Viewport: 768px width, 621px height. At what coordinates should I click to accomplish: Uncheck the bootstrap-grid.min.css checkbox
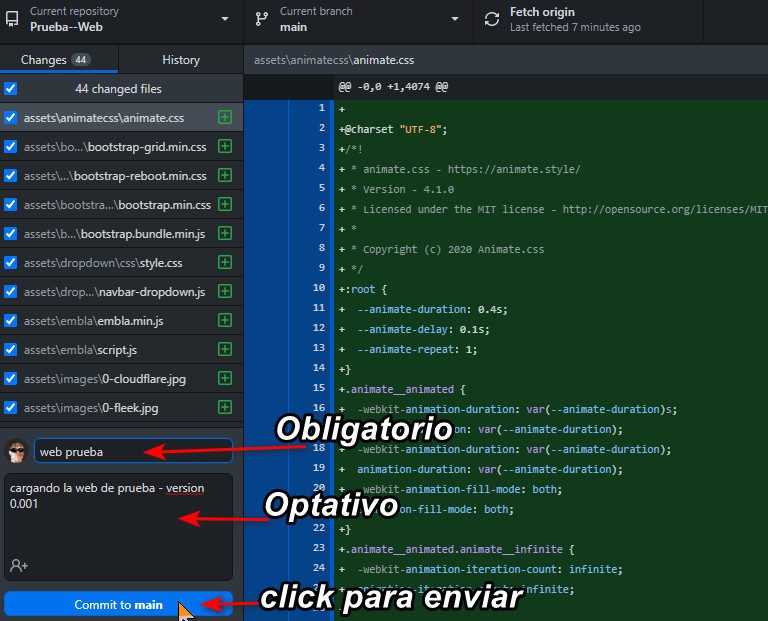(10, 146)
